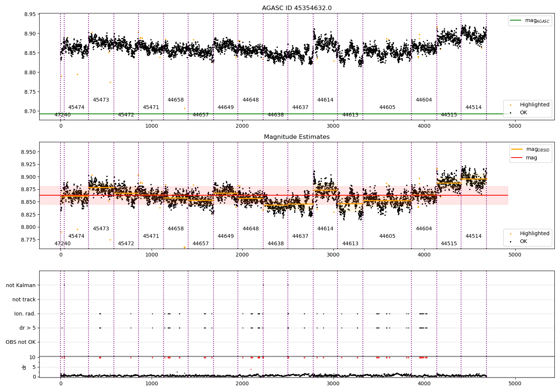560x392 pixels.
Task: Click the "AGASC ID 45354632.0" plot title
Action: [x=297, y=8]
